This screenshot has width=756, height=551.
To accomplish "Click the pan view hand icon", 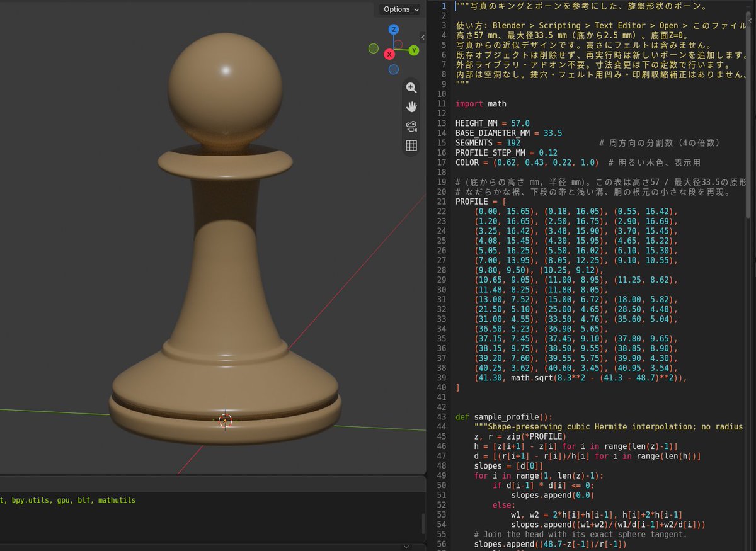I will [411, 106].
